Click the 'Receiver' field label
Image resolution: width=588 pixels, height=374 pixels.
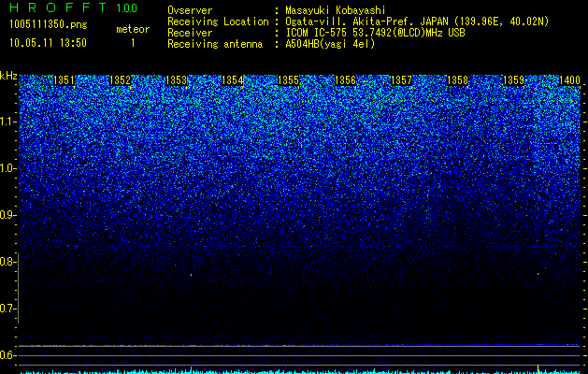pyautogui.click(x=190, y=33)
